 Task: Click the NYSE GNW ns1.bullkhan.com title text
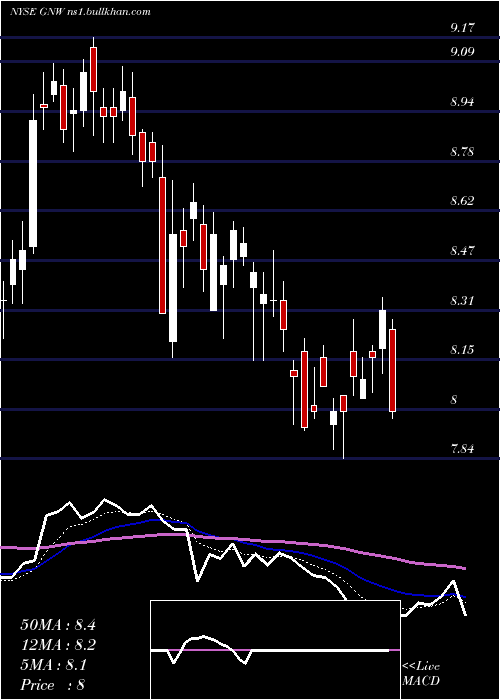(x=80, y=12)
